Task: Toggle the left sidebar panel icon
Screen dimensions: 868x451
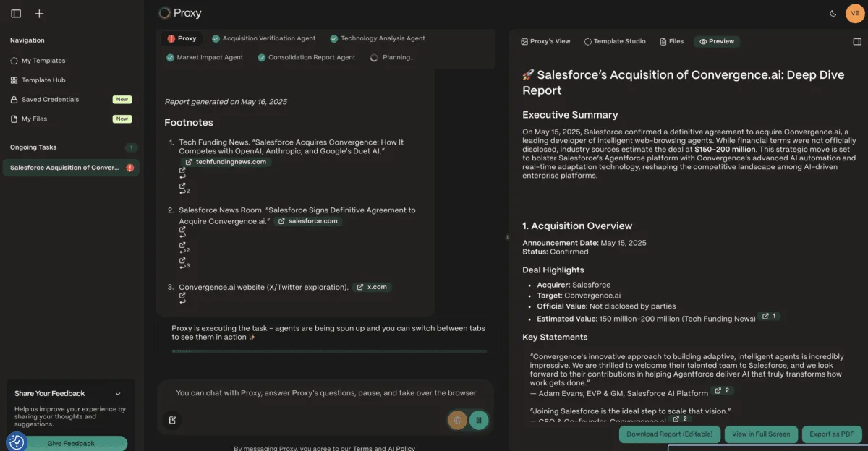Action: (x=16, y=13)
